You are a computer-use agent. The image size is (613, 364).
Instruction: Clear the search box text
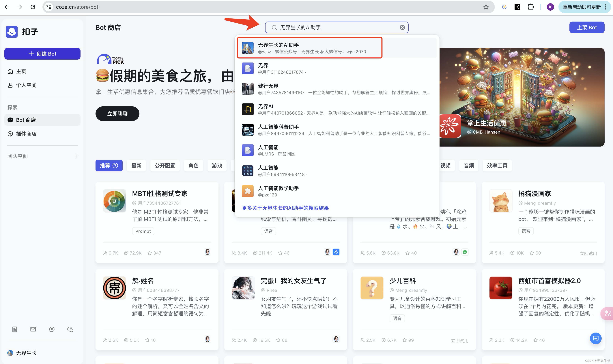coord(402,27)
